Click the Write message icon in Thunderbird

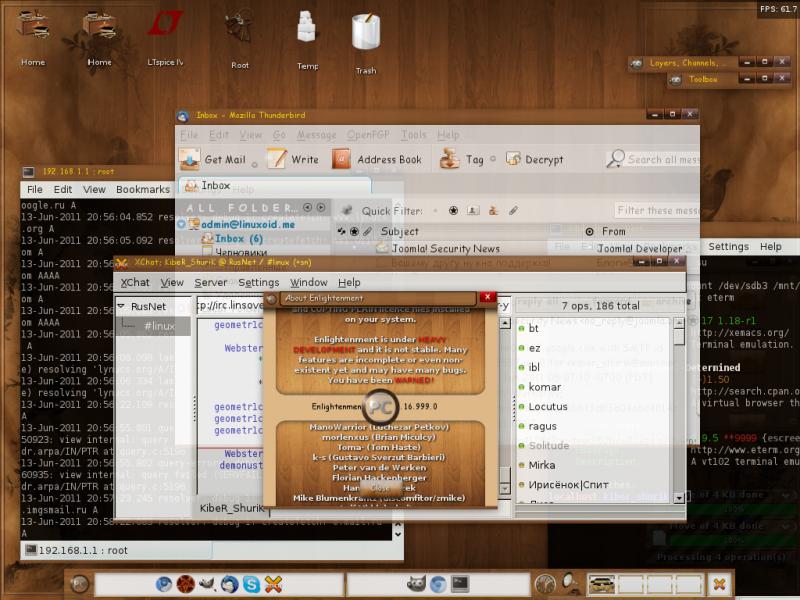point(277,159)
